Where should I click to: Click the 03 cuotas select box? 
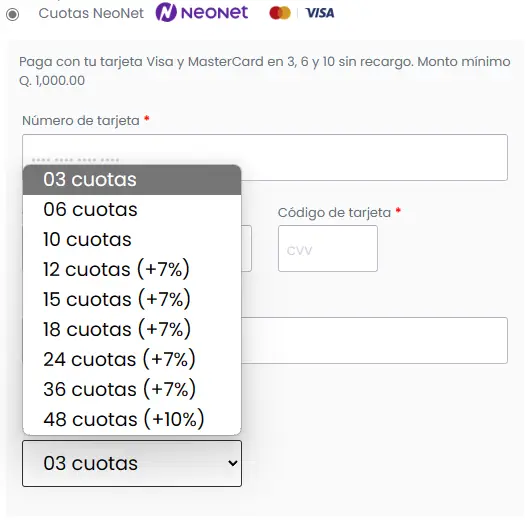(132, 463)
